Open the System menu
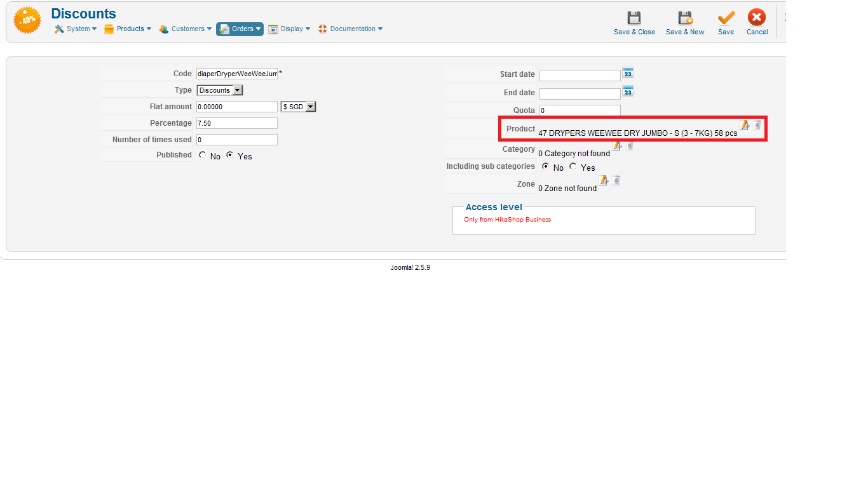The image size is (868, 487). 76,29
